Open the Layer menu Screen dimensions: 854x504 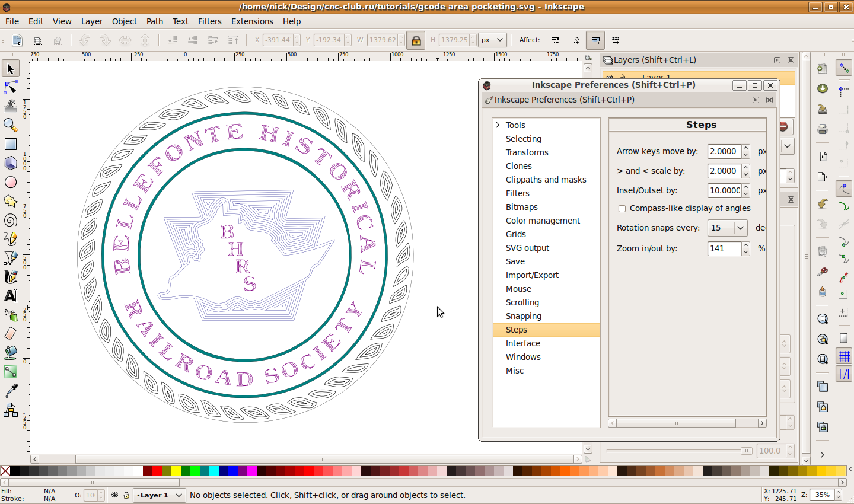(91, 21)
